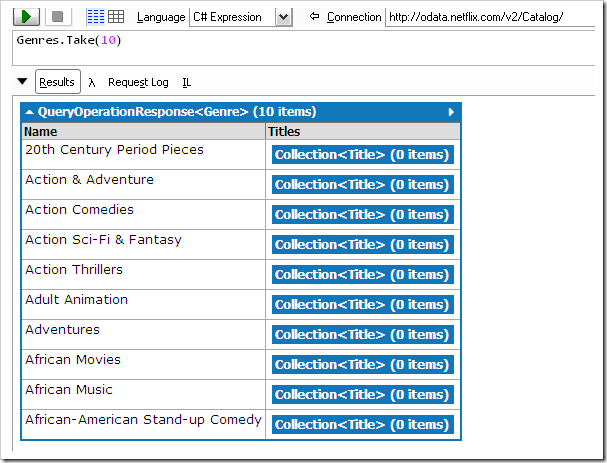607x463 pixels.
Task: Expand Titles collection for 20th Century Period Pieces
Action: 362,155
